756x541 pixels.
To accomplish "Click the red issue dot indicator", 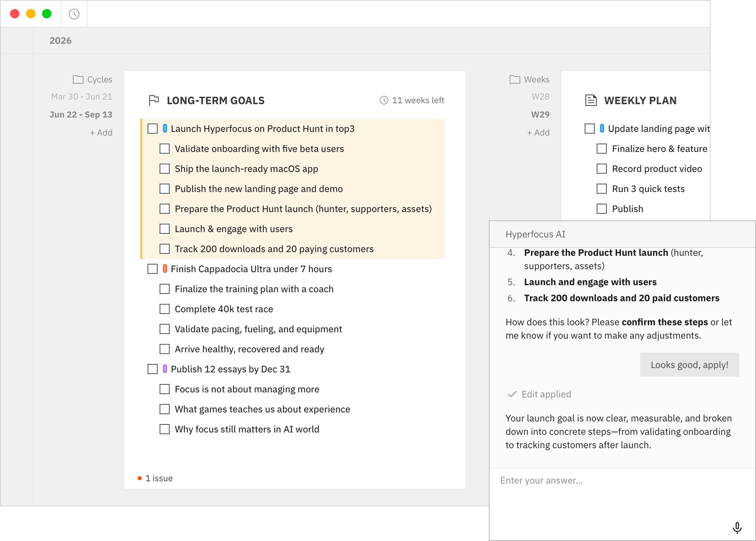I will 140,479.
